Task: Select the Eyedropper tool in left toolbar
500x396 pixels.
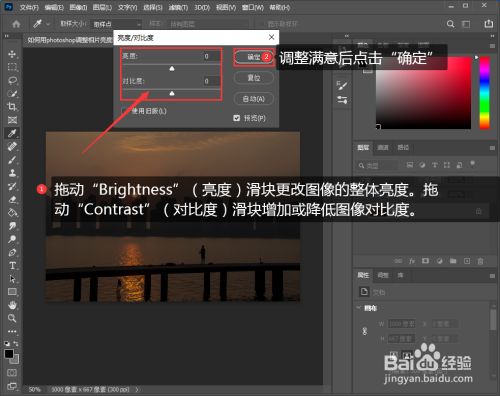Action: tap(12, 133)
